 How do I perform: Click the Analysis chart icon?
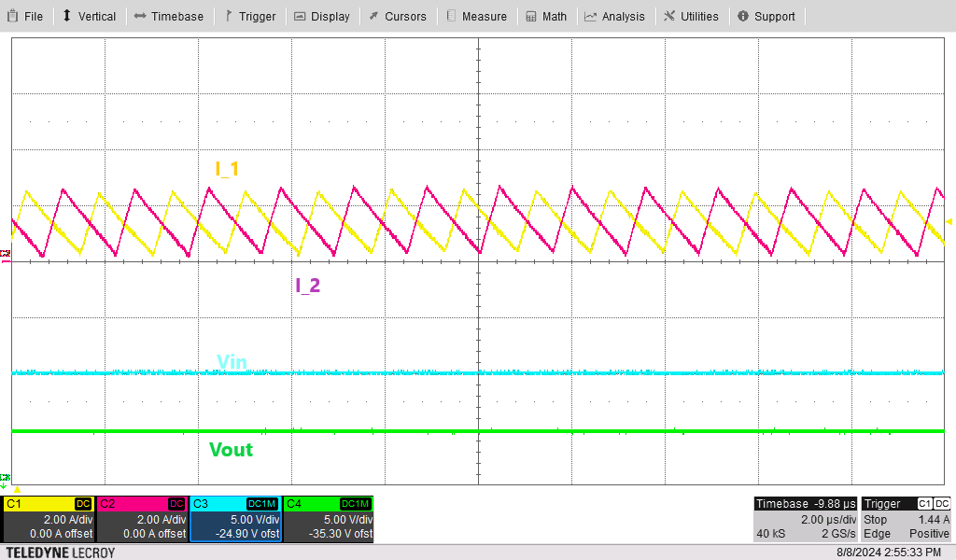pos(591,16)
